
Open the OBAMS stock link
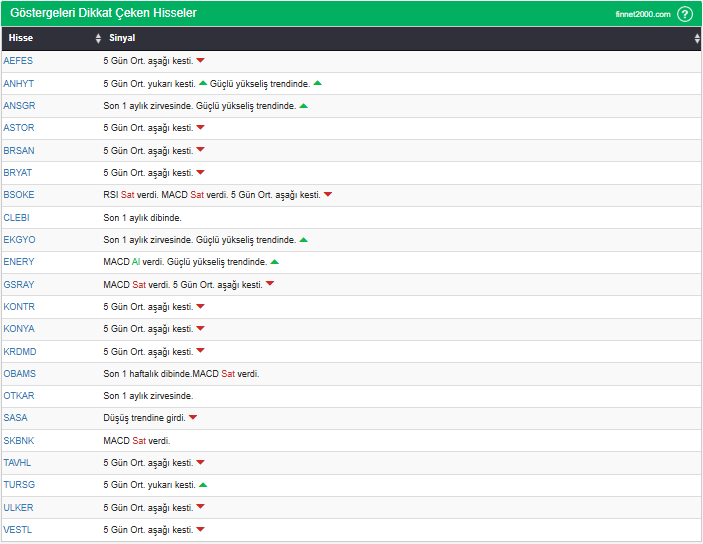click(x=20, y=373)
